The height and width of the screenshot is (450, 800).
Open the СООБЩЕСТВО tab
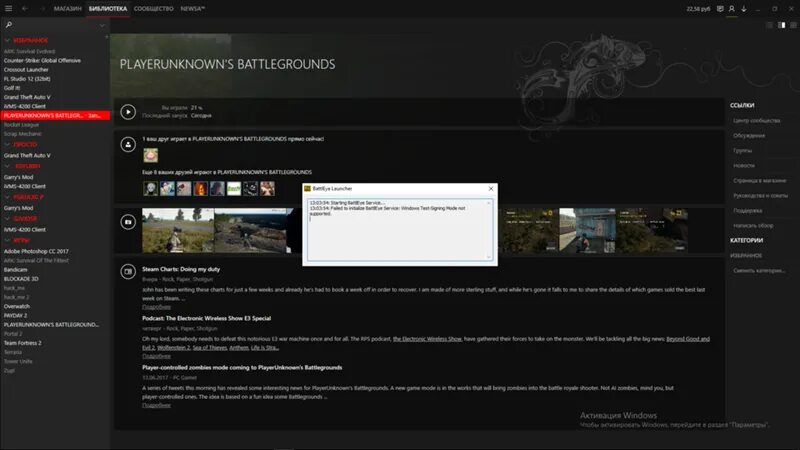154,9
